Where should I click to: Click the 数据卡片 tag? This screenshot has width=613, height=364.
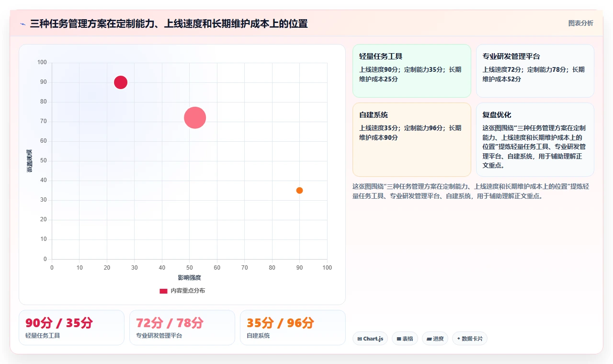pos(469,339)
